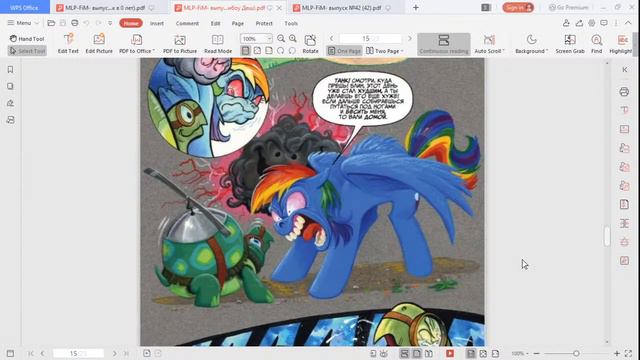Viewport: 640px width, 360px height.
Task: Adjust the zoom slider handle
Action: click(x=576, y=353)
